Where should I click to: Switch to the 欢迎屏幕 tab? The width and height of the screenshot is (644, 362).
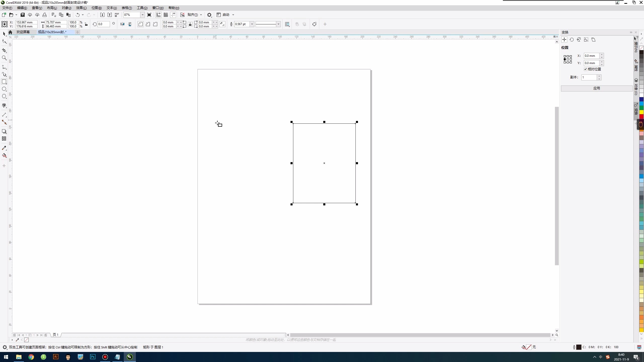coord(23,32)
